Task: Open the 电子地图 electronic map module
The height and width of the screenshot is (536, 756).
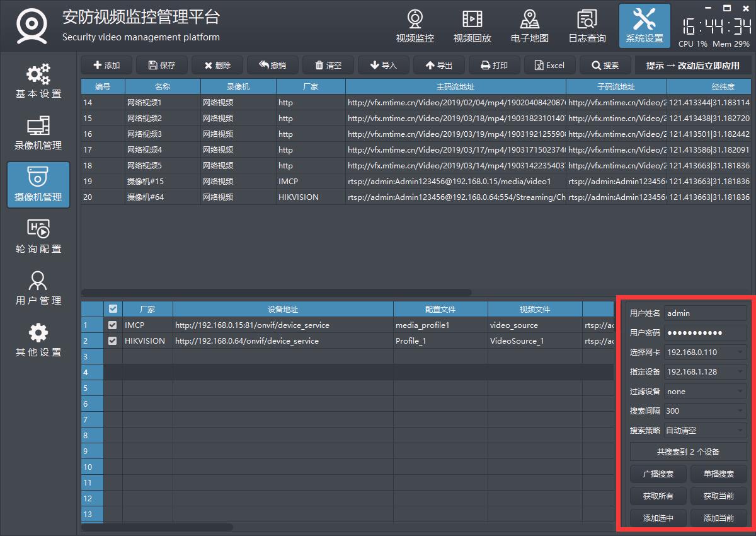Action: click(x=529, y=26)
